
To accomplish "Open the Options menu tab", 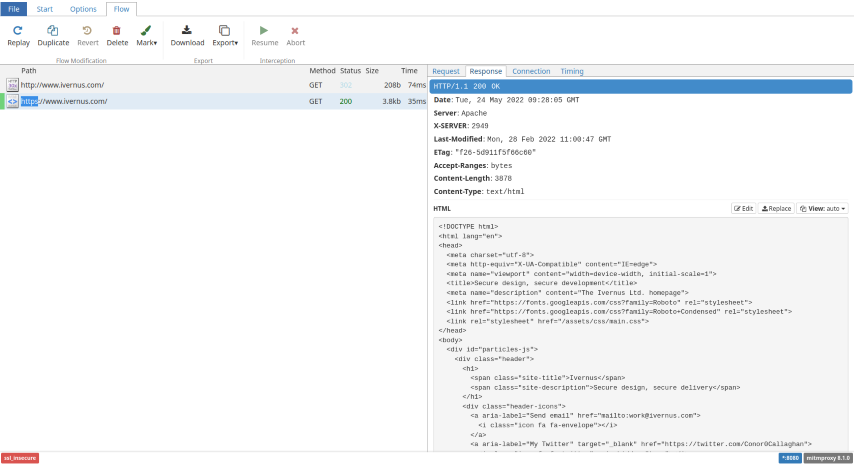I will 83,8.
